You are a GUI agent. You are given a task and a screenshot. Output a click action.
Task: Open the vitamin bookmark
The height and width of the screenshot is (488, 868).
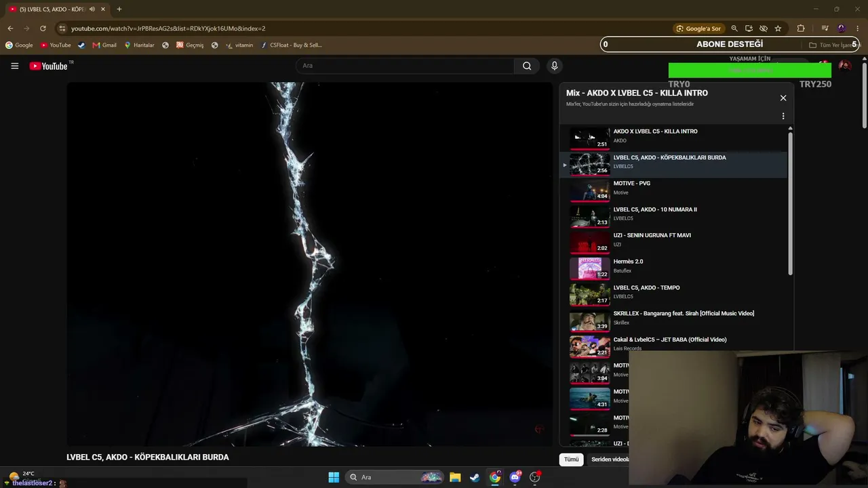point(239,45)
